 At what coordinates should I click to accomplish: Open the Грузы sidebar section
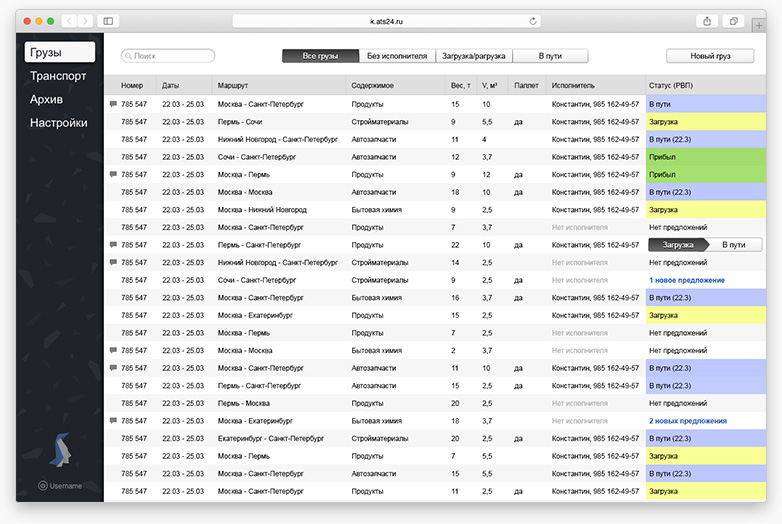[60, 52]
